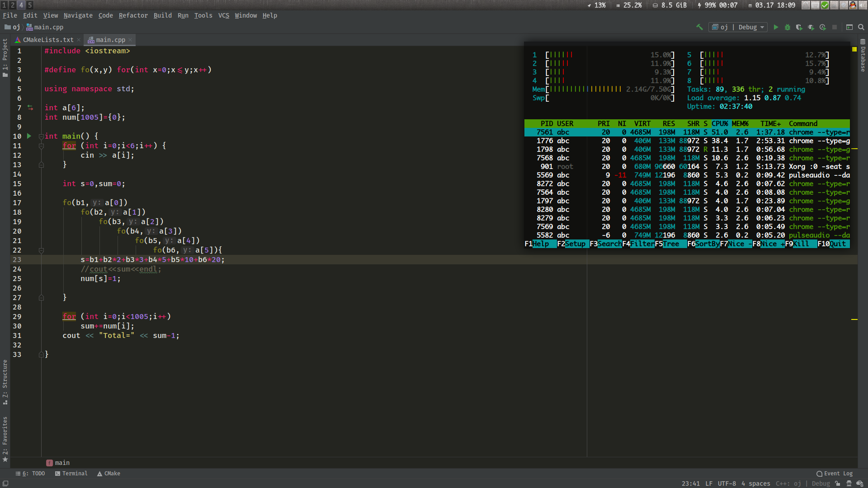The image size is (868, 488).
Task: Run with coverage shield icon
Action: tap(799, 27)
